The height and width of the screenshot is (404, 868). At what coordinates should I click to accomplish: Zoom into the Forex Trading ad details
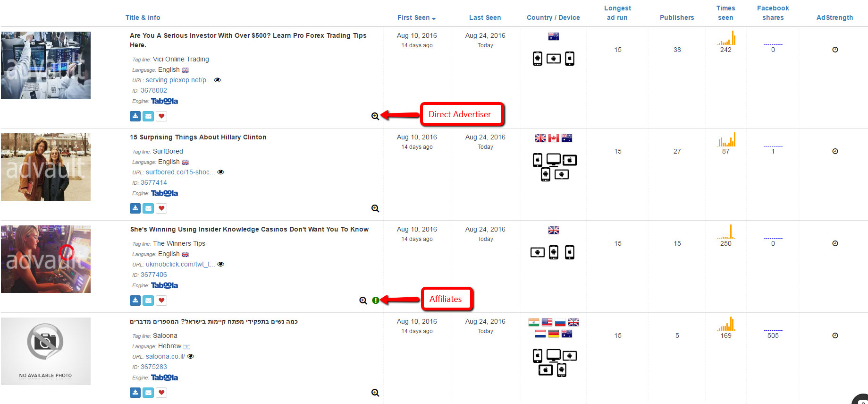click(x=375, y=116)
